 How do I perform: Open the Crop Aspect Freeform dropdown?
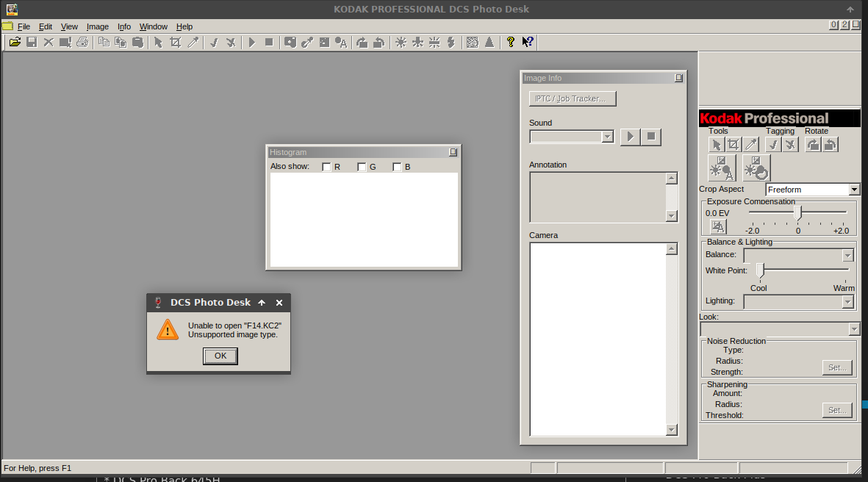(854, 190)
